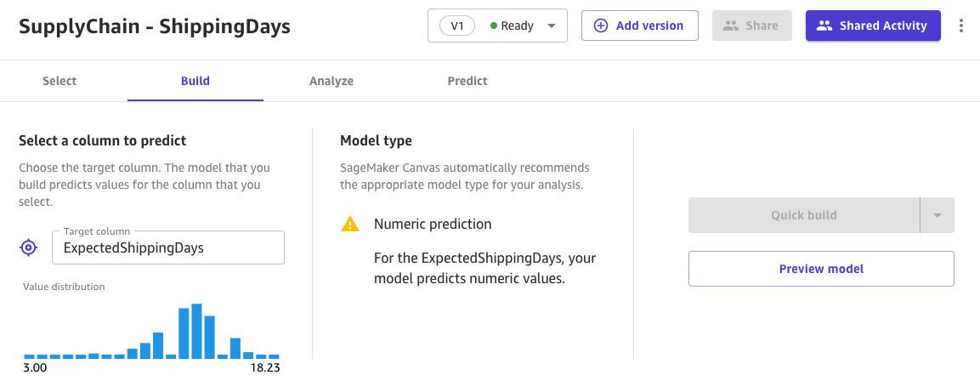Click the Add version button
The width and height of the screenshot is (980, 381).
click(640, 26)
